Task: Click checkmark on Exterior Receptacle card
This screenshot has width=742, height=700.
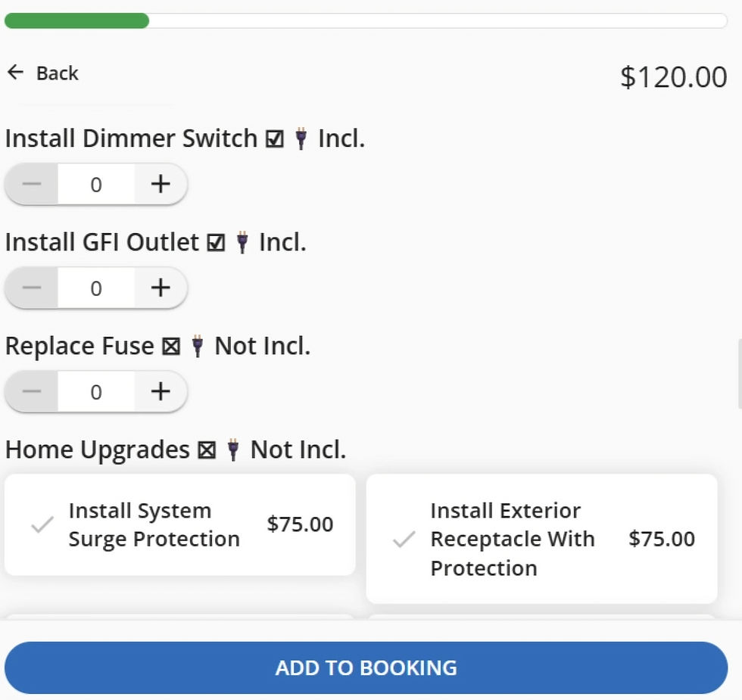Action: (x=404, y=539)
